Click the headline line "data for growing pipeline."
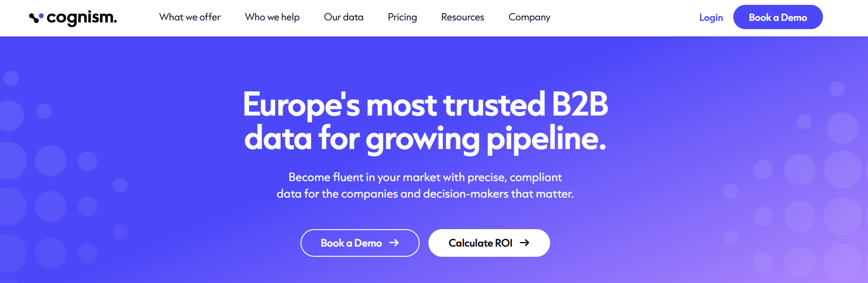 pyautogui.click(x=426, y=139)
